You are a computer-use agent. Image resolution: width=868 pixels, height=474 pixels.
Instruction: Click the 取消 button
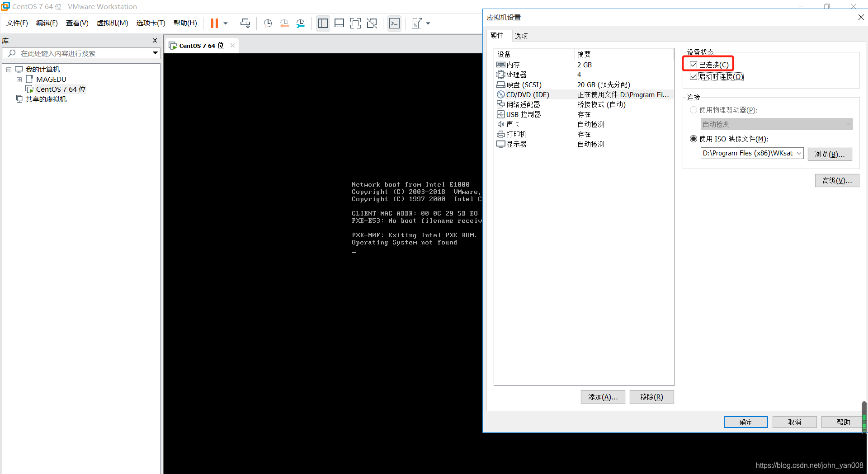795,422
